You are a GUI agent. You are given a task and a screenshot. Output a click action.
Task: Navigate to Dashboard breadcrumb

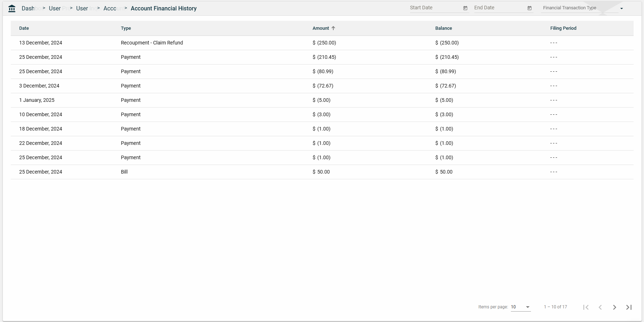(29, 8)
